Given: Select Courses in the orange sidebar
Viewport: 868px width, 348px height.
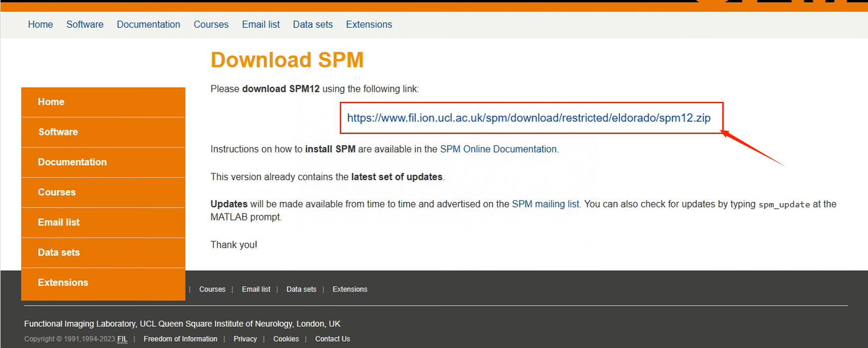Looking at the screenshot, I should point(103,193).
